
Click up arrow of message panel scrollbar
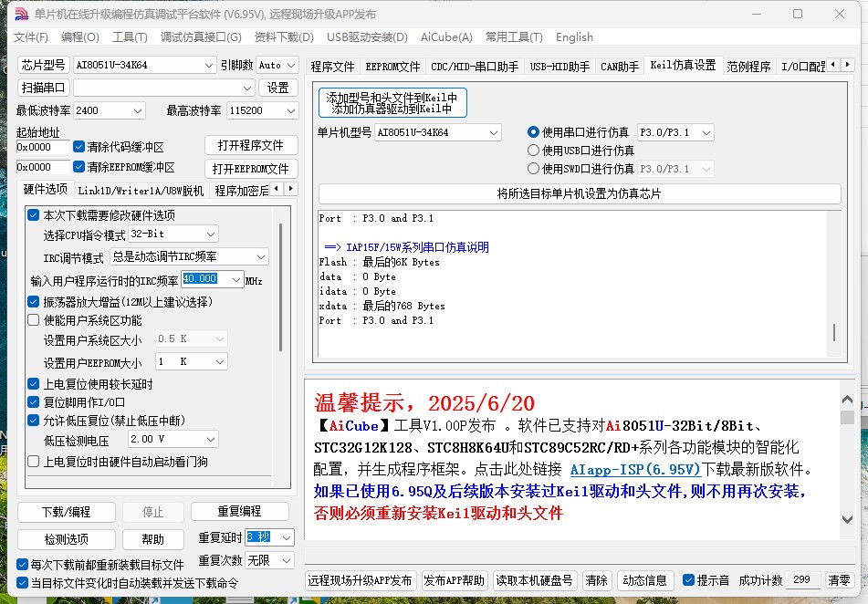coord(847,399)
